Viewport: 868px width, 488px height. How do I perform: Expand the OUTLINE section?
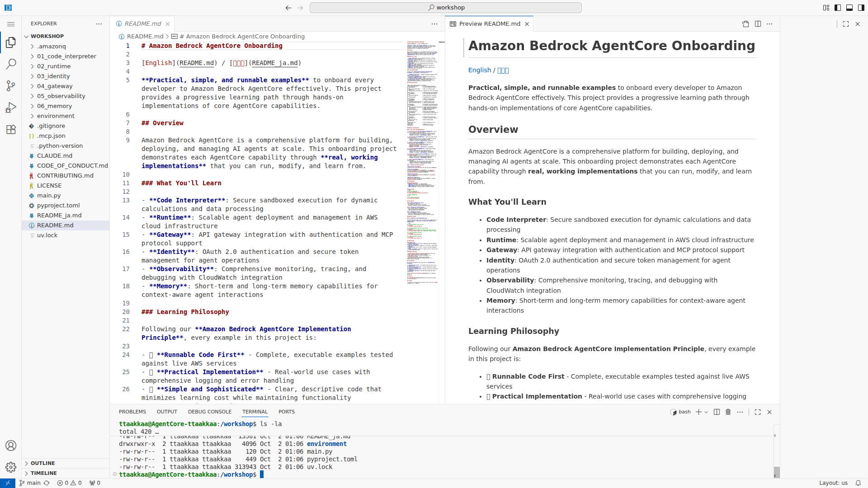coord(43,463)
